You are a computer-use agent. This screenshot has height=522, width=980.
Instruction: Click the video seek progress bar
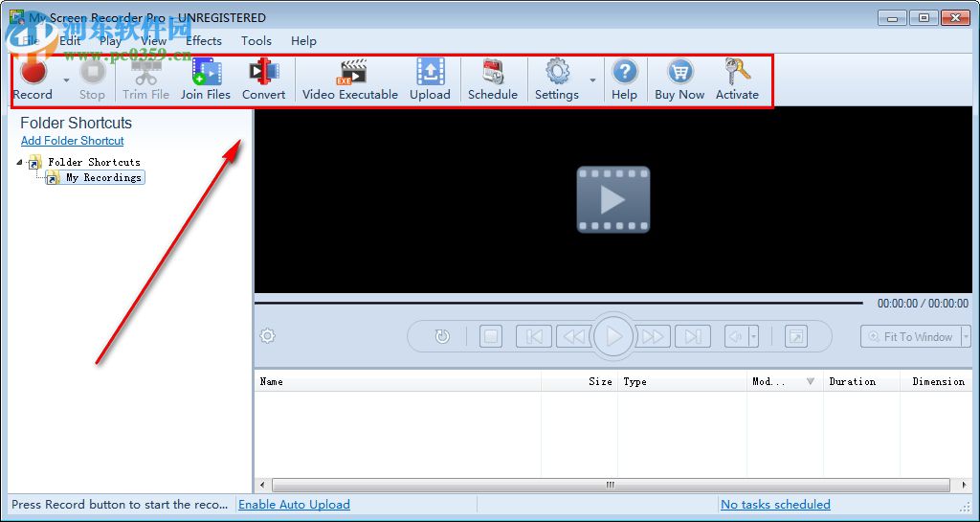(558, 304)
